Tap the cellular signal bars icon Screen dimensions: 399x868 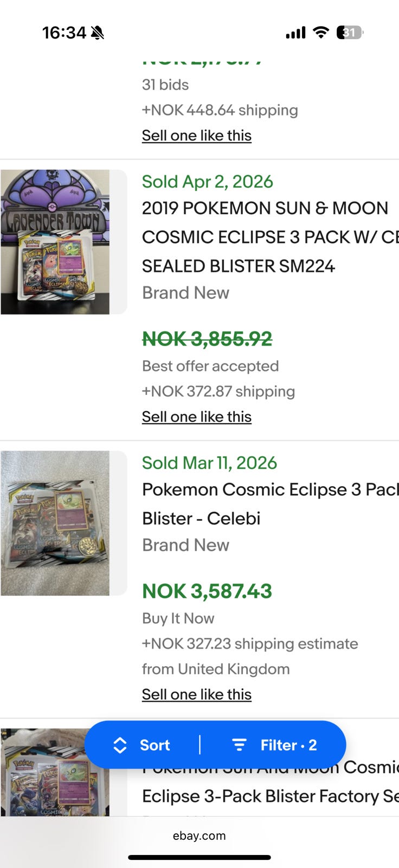(295, 33)
